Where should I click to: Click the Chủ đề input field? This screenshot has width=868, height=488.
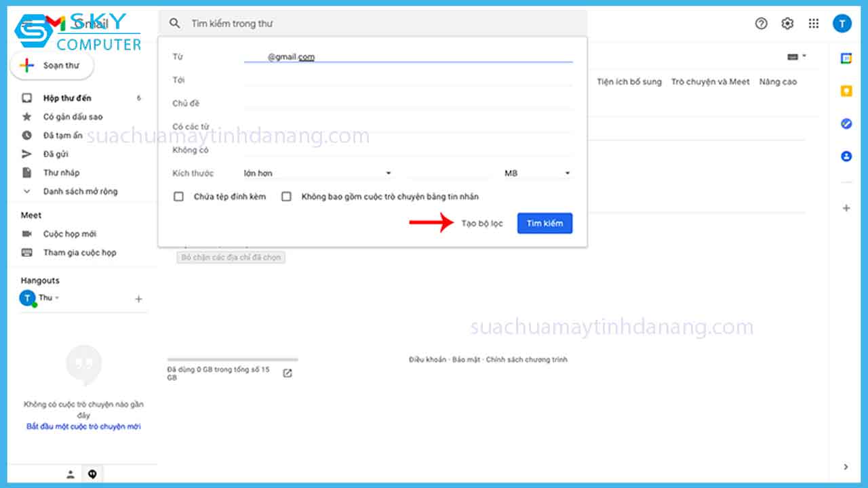pos(407,103)
